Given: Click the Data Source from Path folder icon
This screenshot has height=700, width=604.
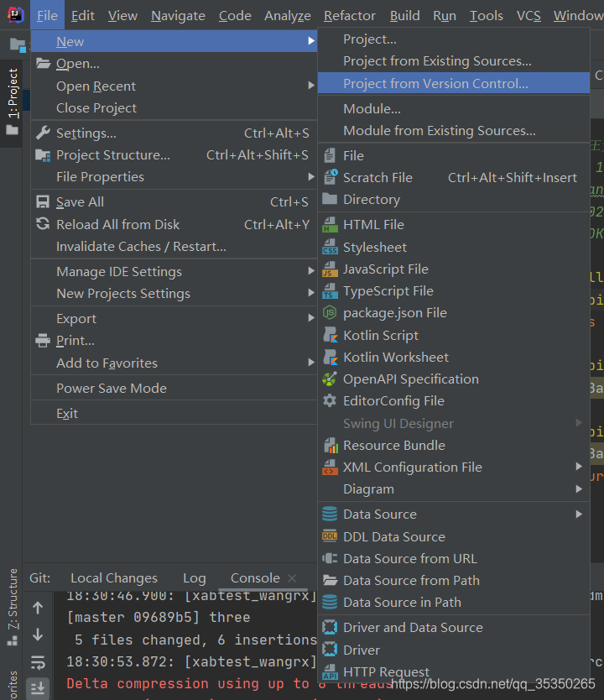Looking at the screenshot, I should coord(330,580).
